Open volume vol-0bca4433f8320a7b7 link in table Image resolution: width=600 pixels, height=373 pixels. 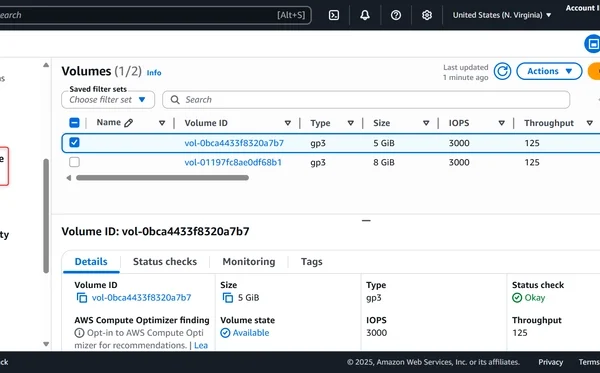click(x=234, y=143)
